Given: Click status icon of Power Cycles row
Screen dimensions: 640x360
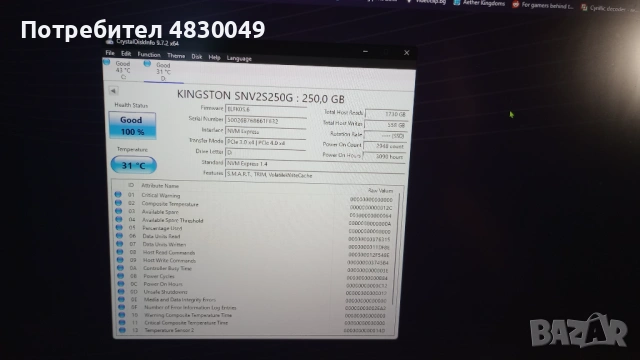Looking at the screenshot, I should (x=120, y=276).
